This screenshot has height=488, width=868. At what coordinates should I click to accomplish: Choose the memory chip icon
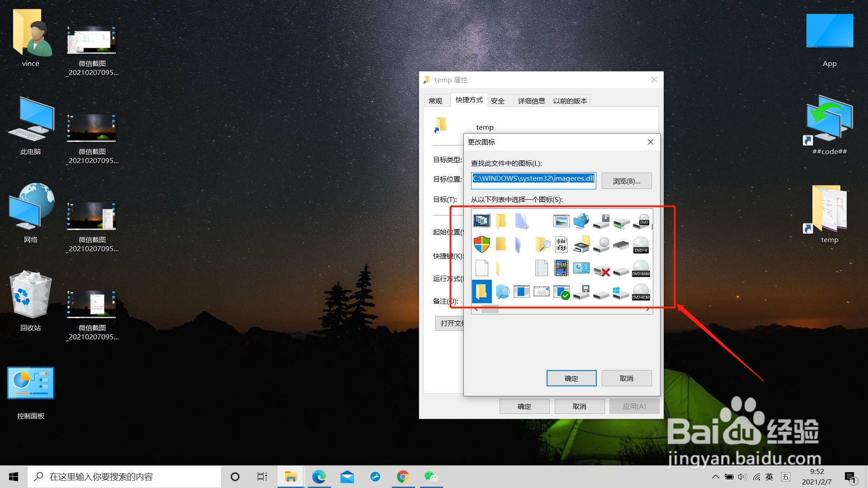coord(621,245)
